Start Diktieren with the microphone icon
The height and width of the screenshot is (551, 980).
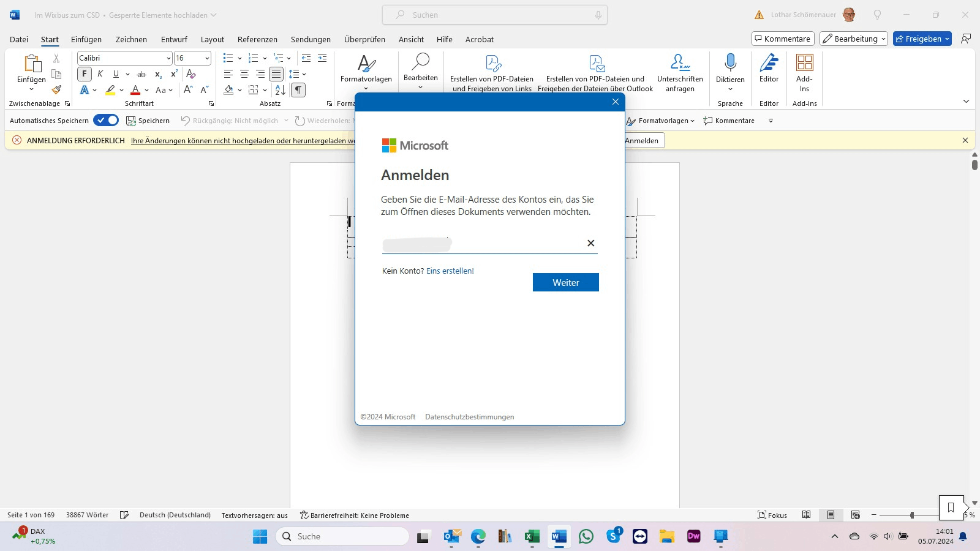[730, 62]
